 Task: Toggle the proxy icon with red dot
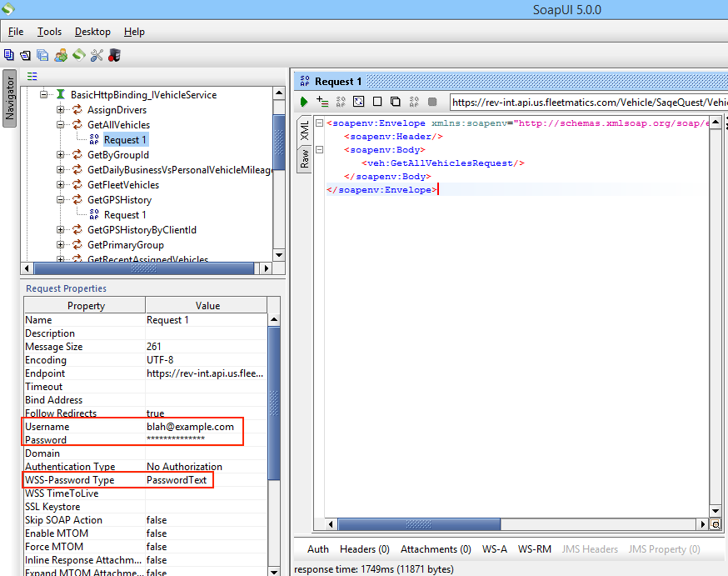pyautogui.click(x=114, y=55)
